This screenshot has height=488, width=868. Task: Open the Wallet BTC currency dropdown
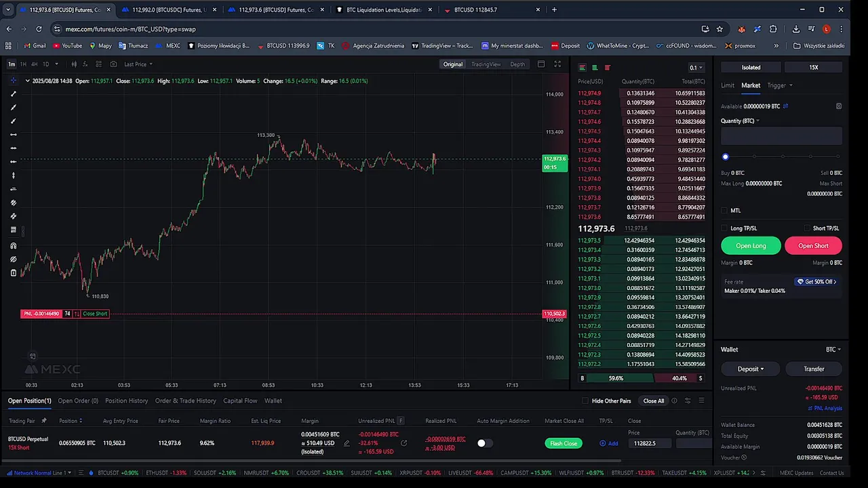pyautogui.click(x=833, y=350)
